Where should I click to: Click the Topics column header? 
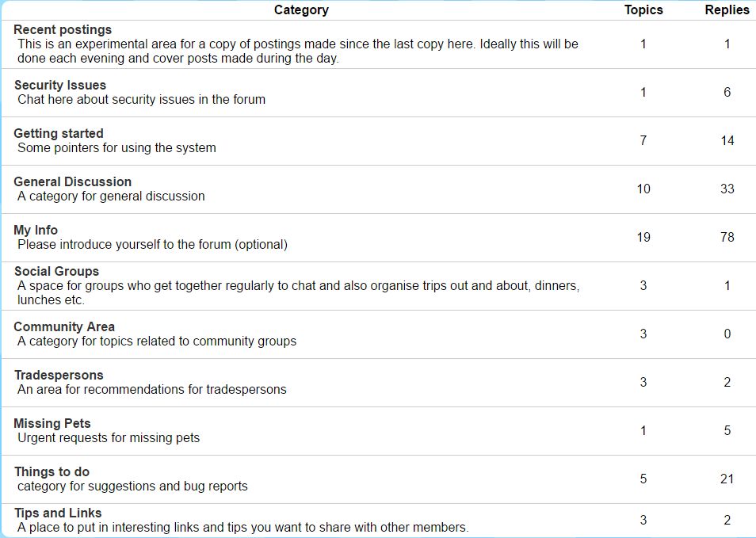[x=643, y=10]
